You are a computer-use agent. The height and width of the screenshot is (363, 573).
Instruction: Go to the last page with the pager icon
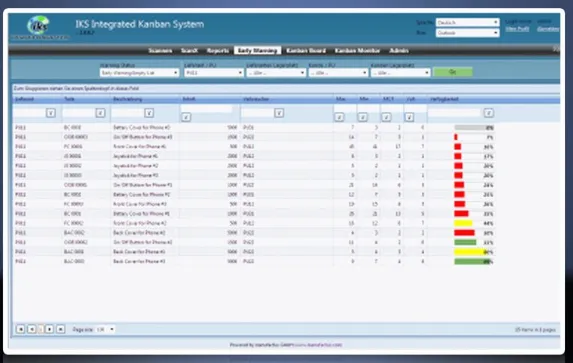coord(61,329)
